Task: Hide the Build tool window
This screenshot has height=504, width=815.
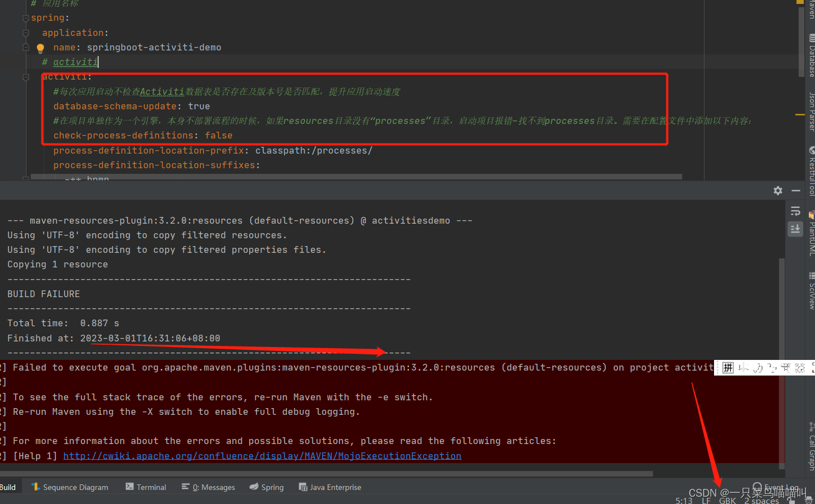Action: (x=795, y=191)
